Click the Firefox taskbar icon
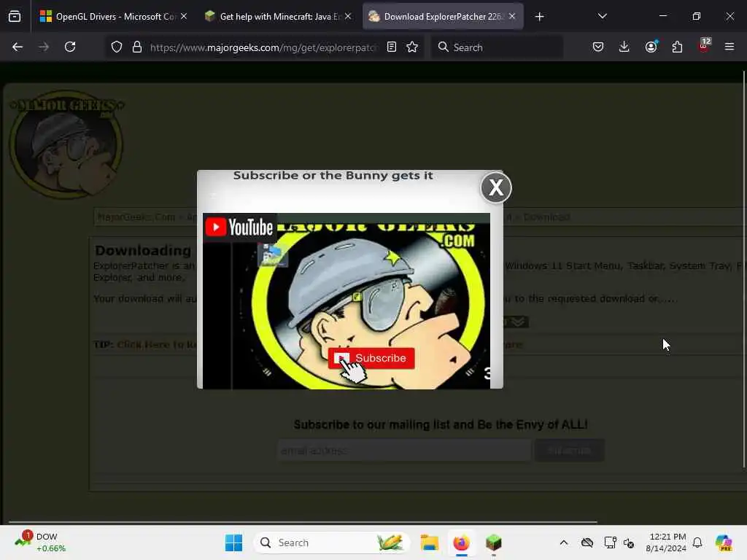This screenshot has width=747, height=560. tap(461, 542)
